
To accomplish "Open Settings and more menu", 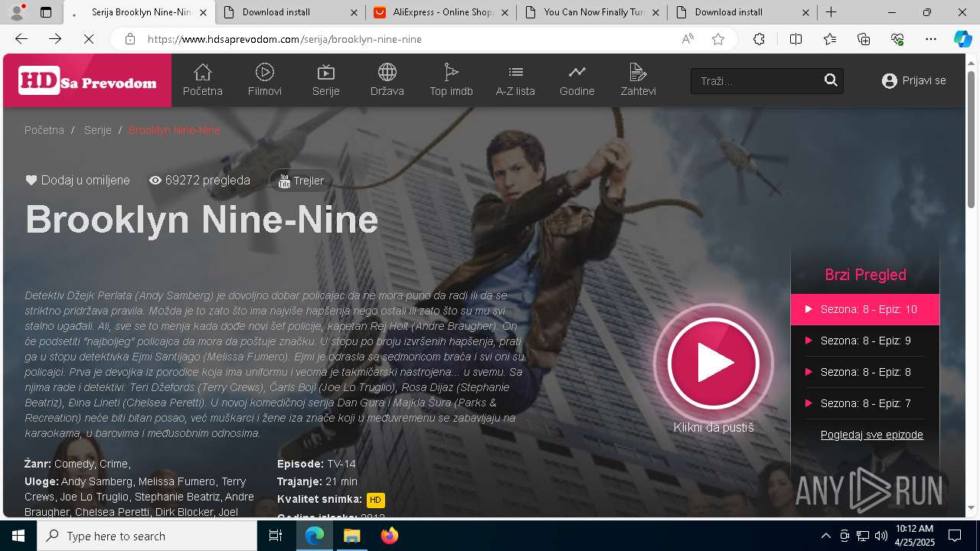I will (931, 39).
